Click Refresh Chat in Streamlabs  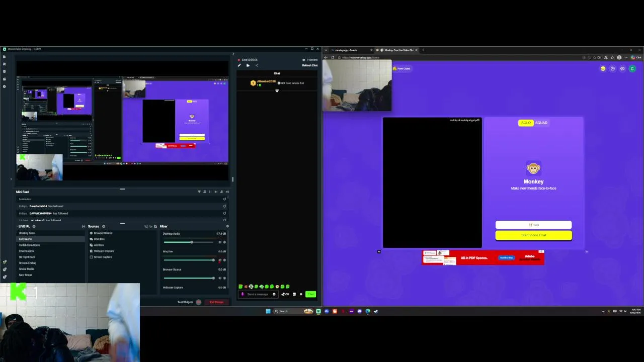pyautogui.click(x=309, y=65)
